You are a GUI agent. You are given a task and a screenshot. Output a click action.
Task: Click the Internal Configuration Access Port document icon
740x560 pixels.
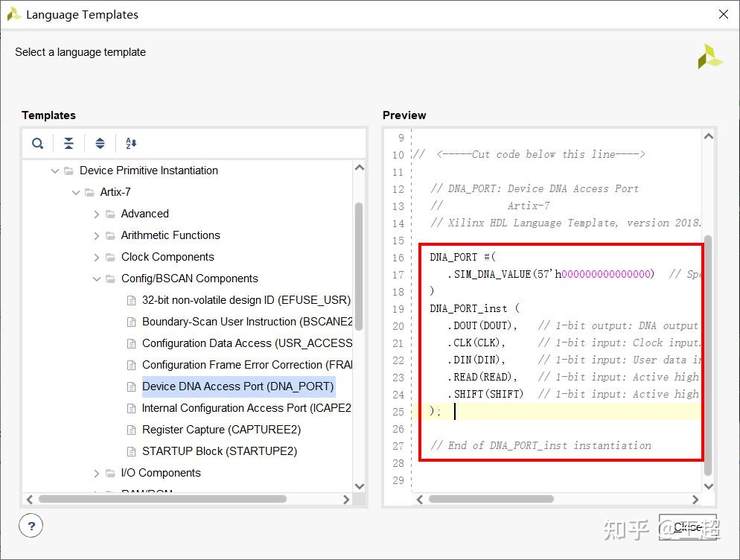click(132, 408)
